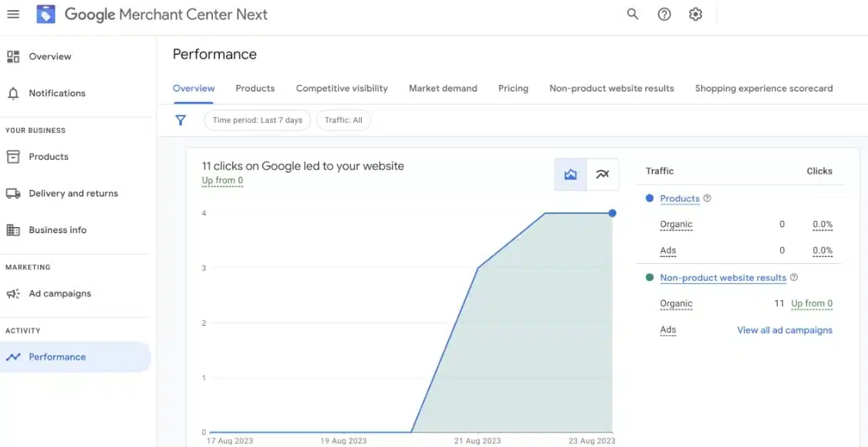Click the Clicks column header
Image resolution: width=868 pixels, height=447 pixels.
coord(819,171)
